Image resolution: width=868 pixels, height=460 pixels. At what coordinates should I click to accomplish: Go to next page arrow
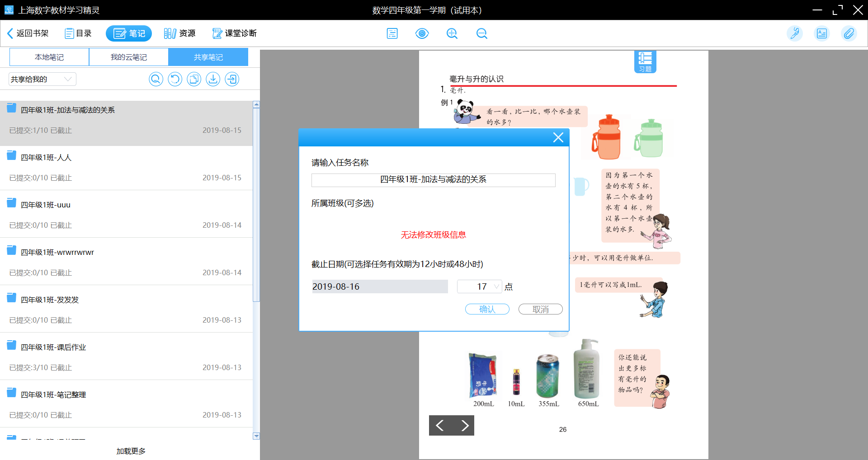point(464,425)
